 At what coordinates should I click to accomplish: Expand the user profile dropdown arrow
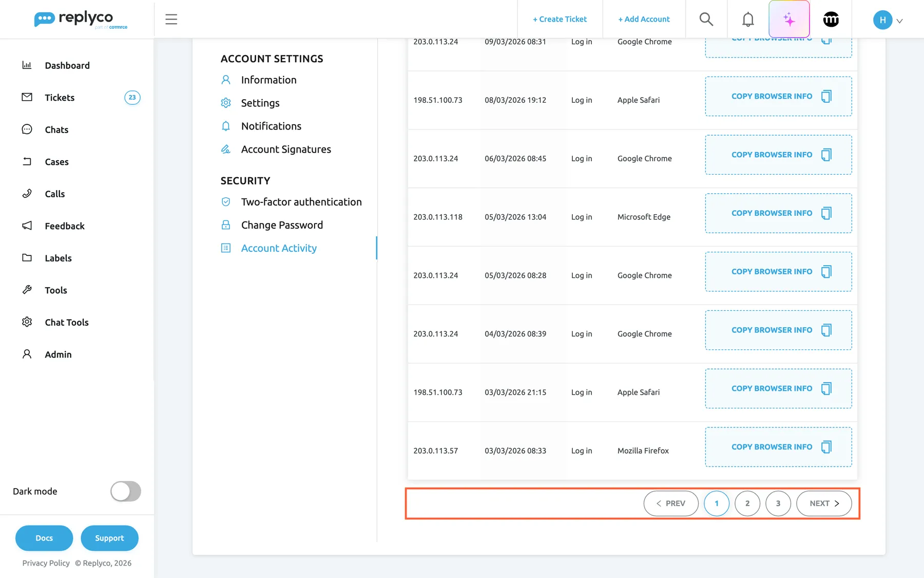(899, 21)
